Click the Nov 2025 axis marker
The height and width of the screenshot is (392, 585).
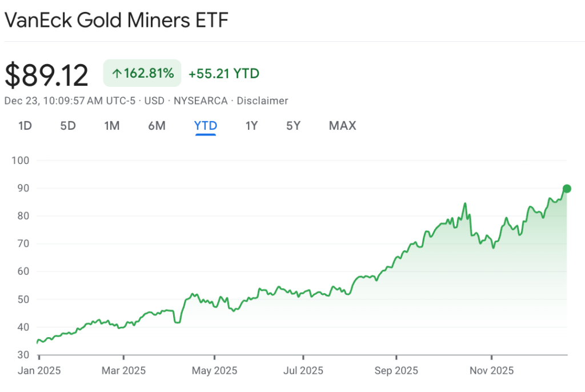coord(491,371)
